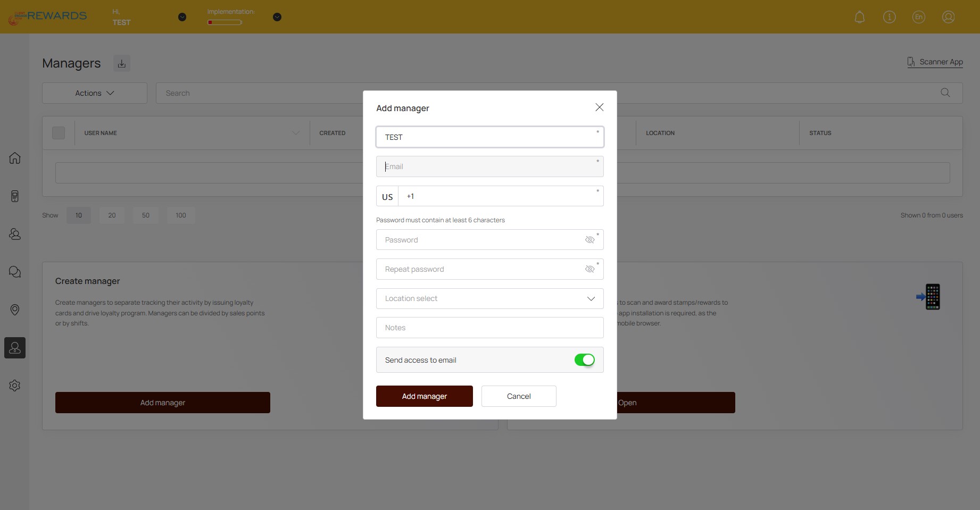This screenshot has height=510, width=980.
Task: Open the user profile icon in the header
Action: pos(949,17)
